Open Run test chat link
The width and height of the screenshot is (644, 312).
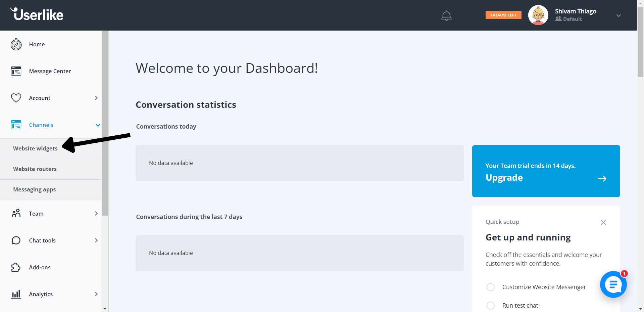coord(520,306)
